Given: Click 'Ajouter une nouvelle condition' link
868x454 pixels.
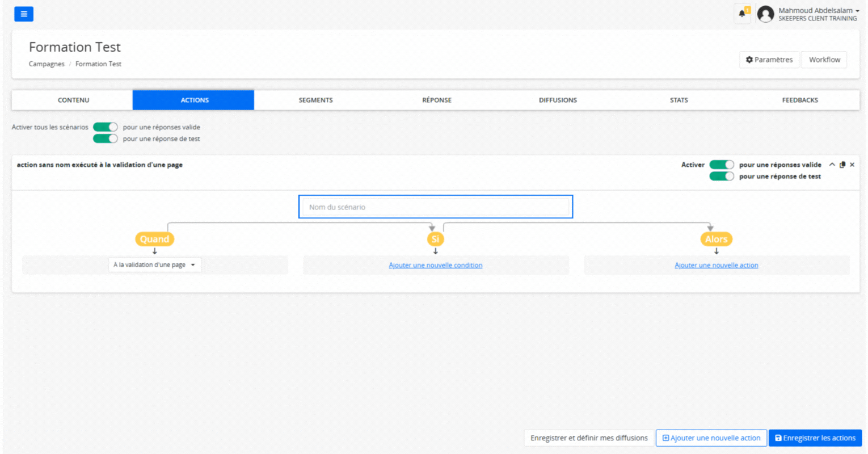Looking at the screenshot, I should [435, 266].
